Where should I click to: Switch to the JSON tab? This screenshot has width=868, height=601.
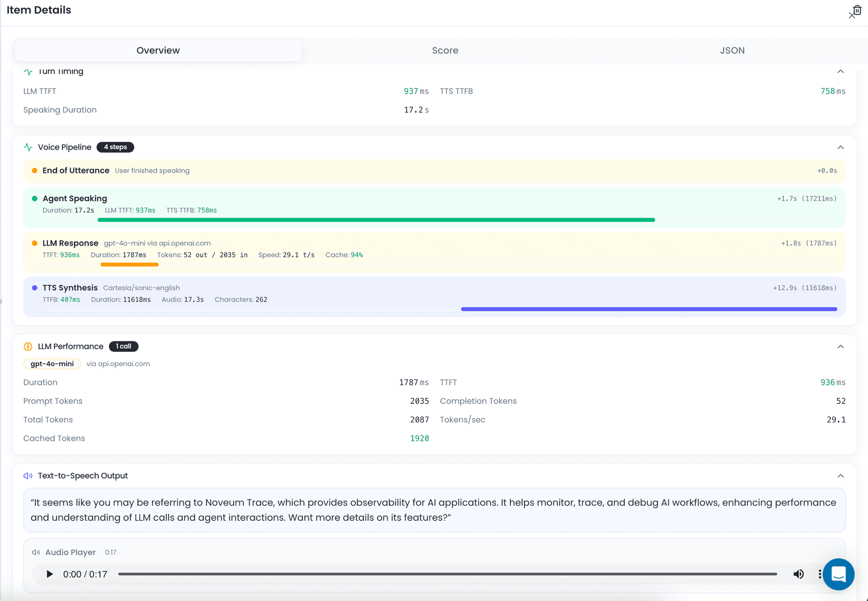[x=732, y=50]
